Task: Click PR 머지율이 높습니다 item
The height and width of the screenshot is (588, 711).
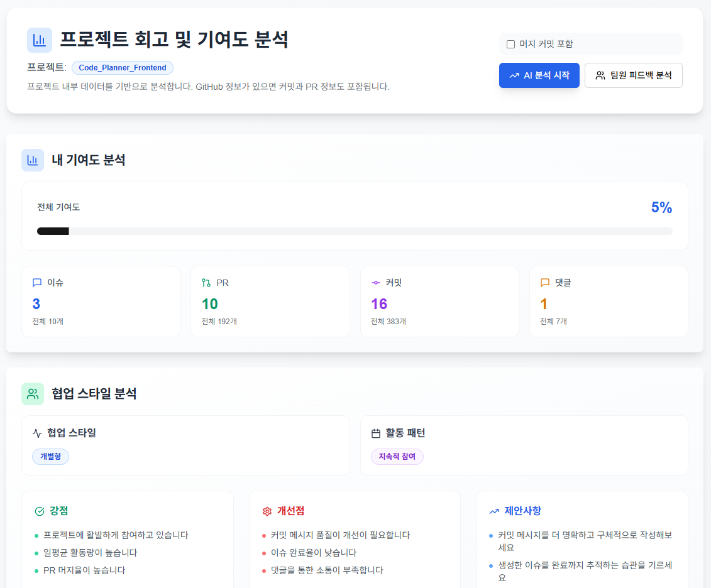Action: click(x=84, y=571)
